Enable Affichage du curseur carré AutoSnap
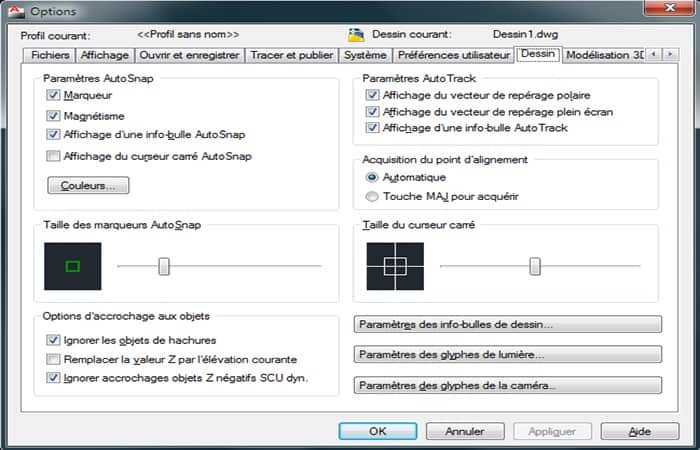 [x=53, y=156]
